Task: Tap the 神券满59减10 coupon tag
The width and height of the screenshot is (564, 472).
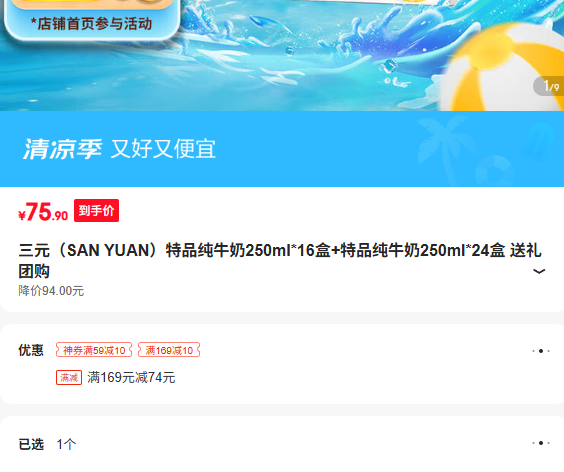Action: (x=94, y=350)
